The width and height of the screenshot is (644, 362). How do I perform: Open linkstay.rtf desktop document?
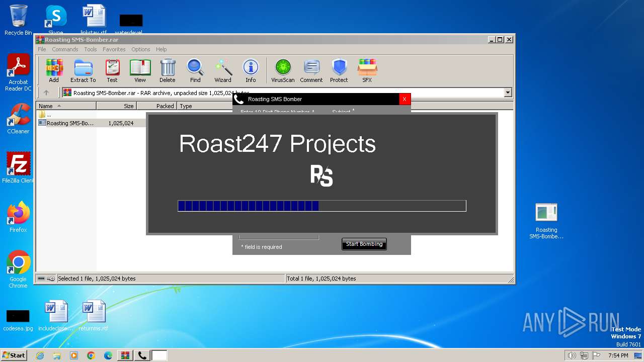94,19
